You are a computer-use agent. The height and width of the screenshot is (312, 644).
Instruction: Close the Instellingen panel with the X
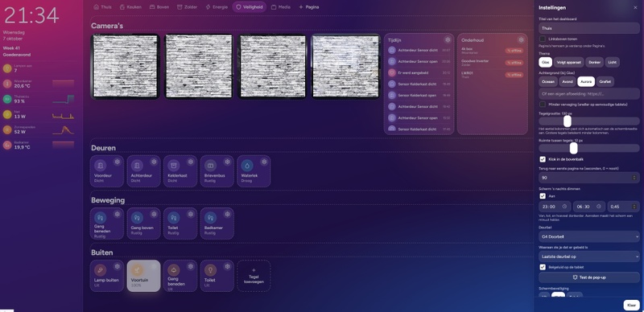(635, 7)
